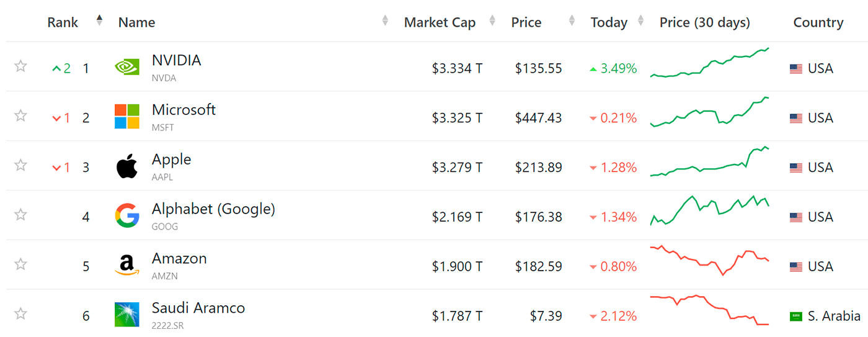868x337 pixels.
Task: Open Amazon's 30-day price chart
Action: (709, 261)
